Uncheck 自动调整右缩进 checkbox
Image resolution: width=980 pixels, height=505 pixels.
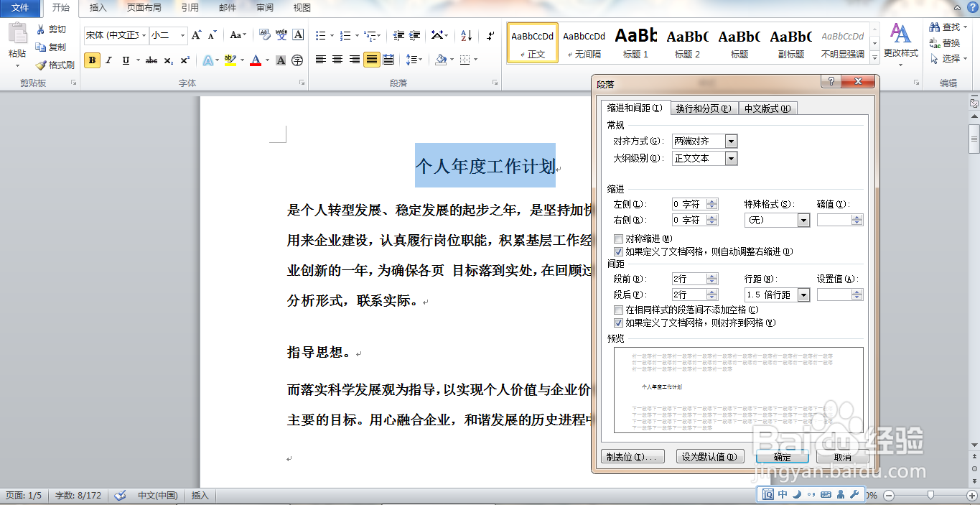point(618,251)
